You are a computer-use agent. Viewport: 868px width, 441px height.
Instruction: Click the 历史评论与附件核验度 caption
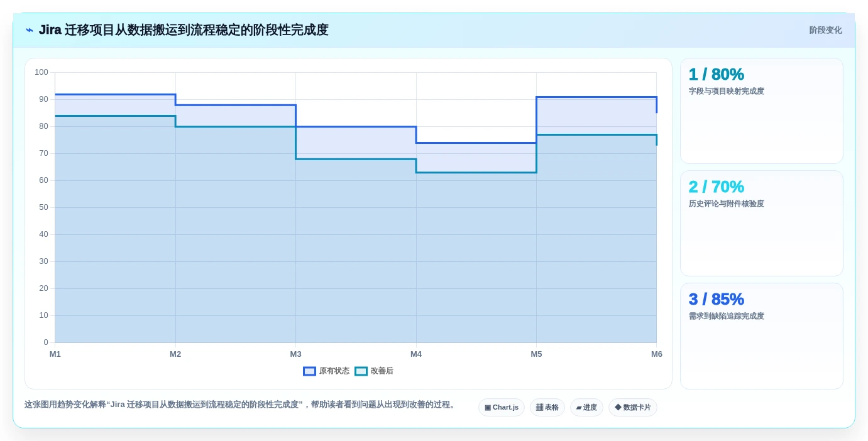tap(727, 204)
